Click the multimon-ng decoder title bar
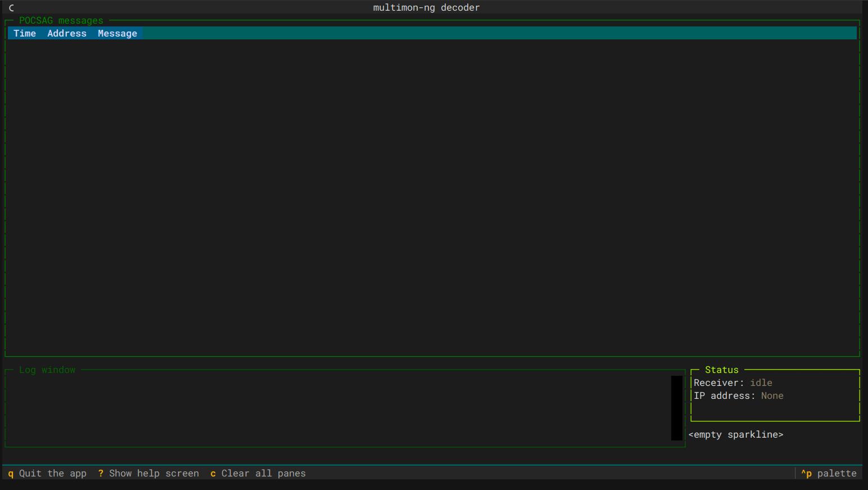 426,7
